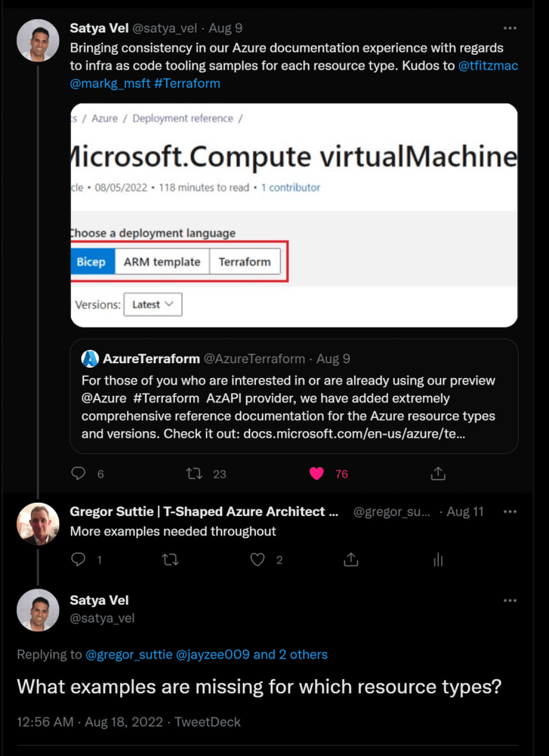Screen dimensions: 549x756
Task: Reply to Satya Vel's main tweet
Action: click(78, 473)
